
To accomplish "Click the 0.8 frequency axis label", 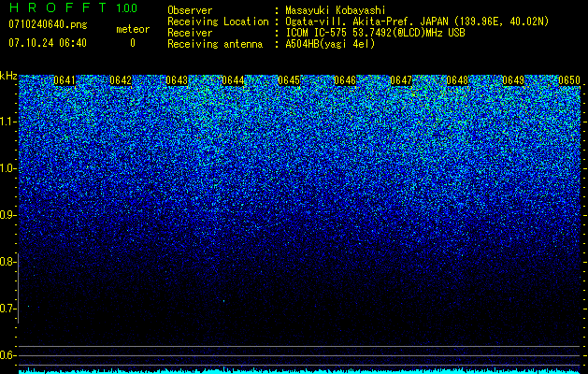I will point(7,262).
